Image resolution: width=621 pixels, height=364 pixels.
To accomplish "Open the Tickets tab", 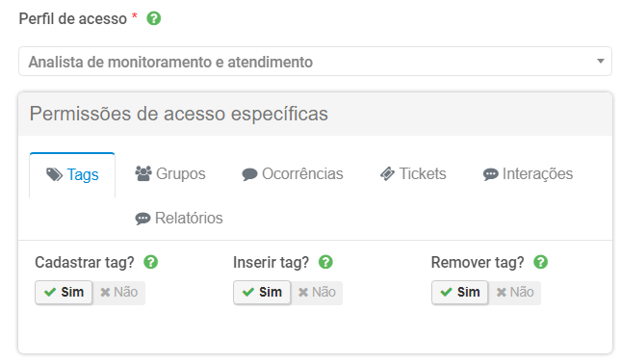I will click(x=413, y=174).
